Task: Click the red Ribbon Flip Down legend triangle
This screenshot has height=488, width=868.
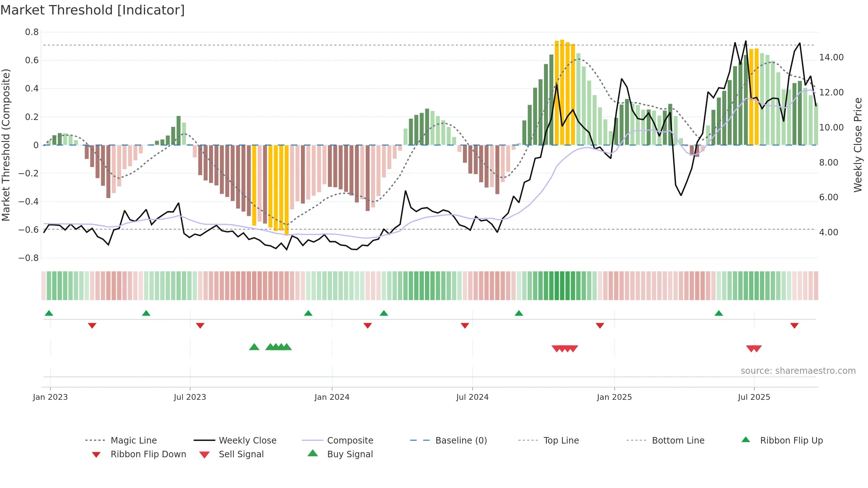Action: pyautogui.click(x=96, y=455)
